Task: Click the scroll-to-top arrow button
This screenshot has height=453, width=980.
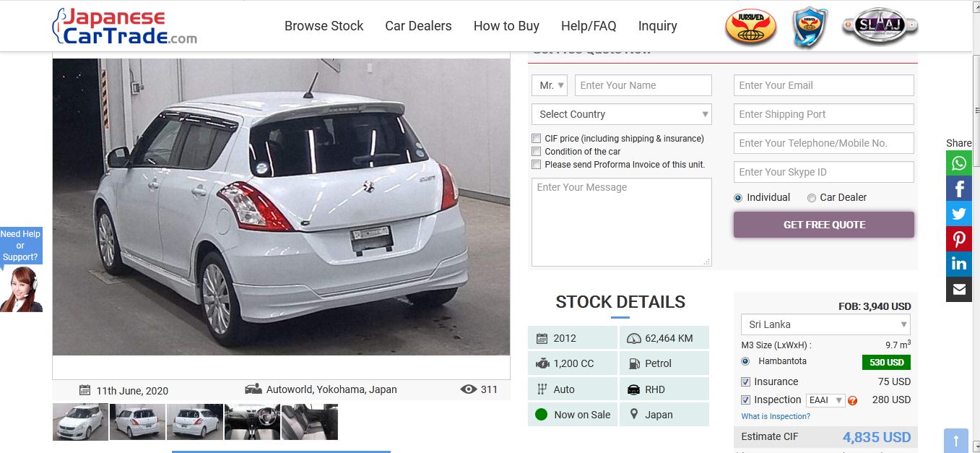Action: click(x=955, y=441)
